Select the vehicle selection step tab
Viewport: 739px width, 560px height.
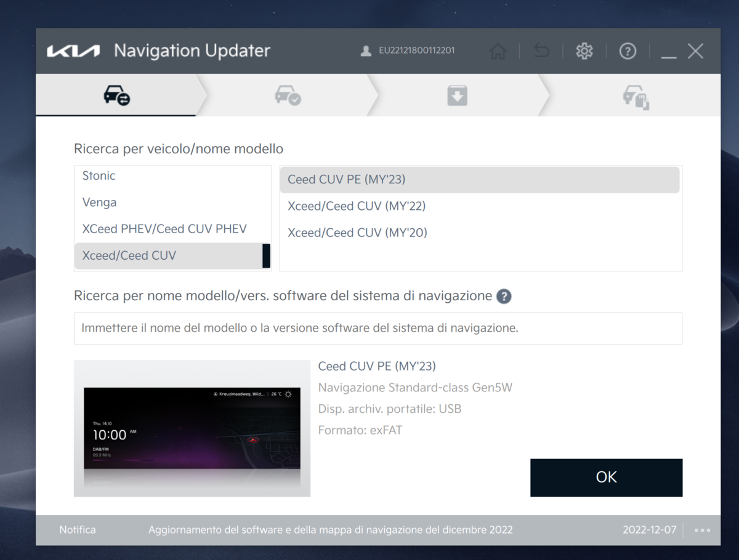(x=116, y=95)
